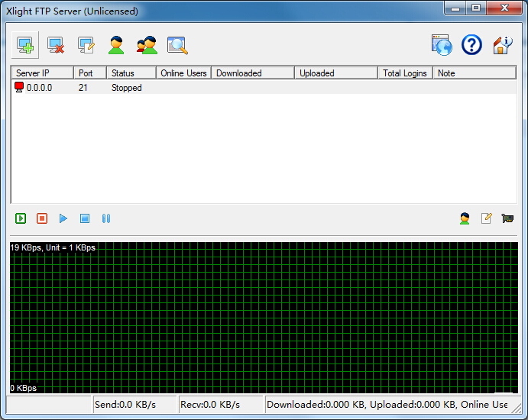Click the 0 KBps graph baseline label
This screenshot has width=528, height=420.
[23, 388]
